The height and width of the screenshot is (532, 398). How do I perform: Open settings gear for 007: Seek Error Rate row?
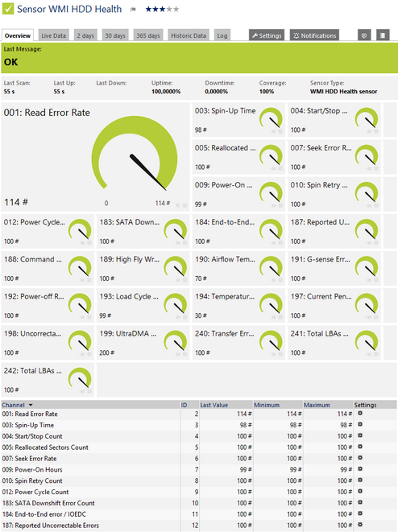click(360, 458)
